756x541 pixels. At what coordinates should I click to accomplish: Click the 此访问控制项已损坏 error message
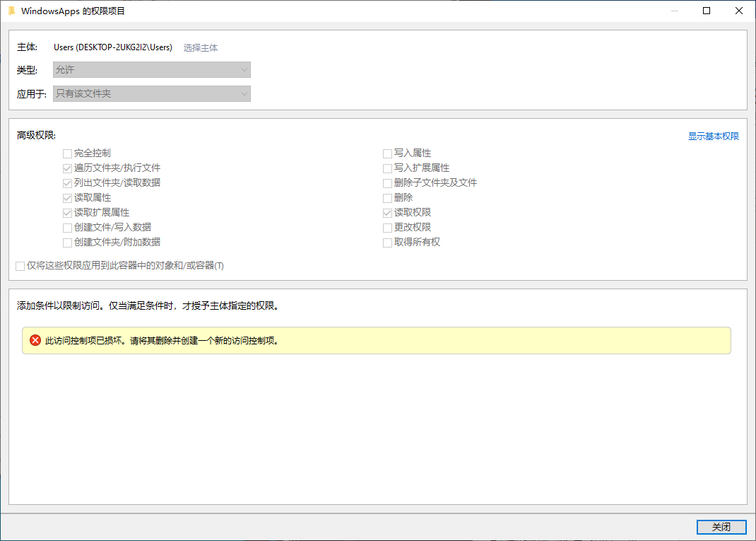(162, 341)
